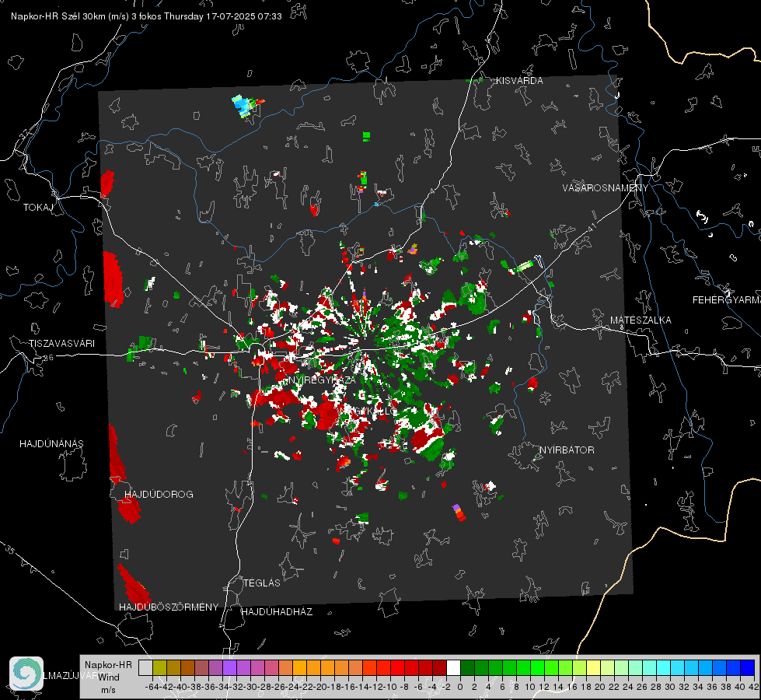Click the yellow swatch in the wind legend
761x700 pixels.
click(x=593, y=667)
